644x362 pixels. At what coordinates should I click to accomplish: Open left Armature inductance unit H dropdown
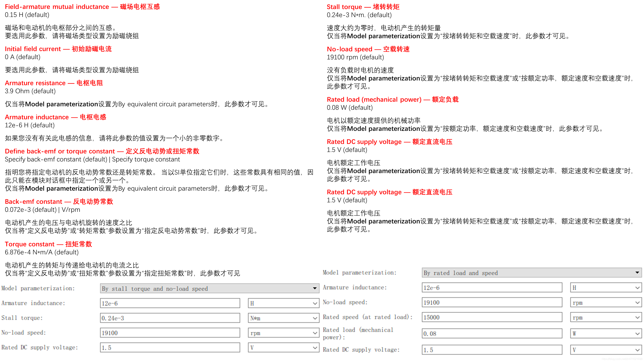tap(283, 303)
